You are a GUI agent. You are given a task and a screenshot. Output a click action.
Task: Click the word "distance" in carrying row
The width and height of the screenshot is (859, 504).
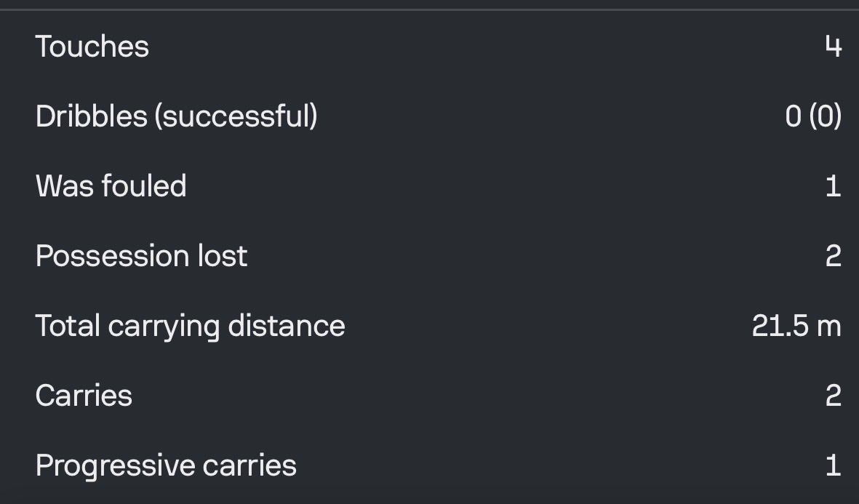pyautogui.click(x=287, y=325)
